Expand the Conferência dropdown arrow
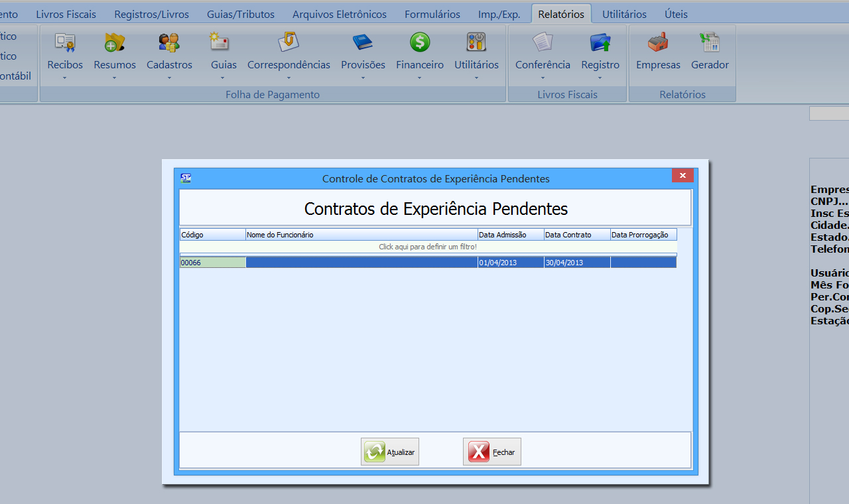This screenshot has width=849, height=504. tap(543, 78)
